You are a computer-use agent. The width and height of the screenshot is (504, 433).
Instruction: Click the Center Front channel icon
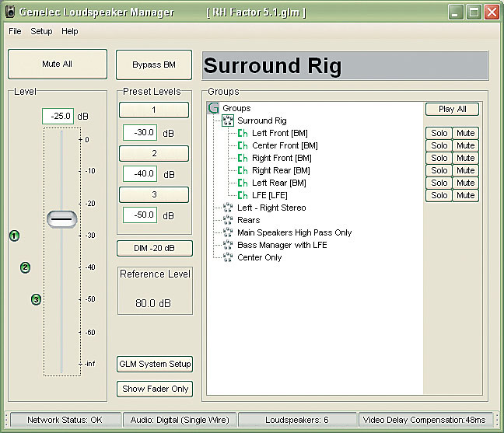[243, 145]
